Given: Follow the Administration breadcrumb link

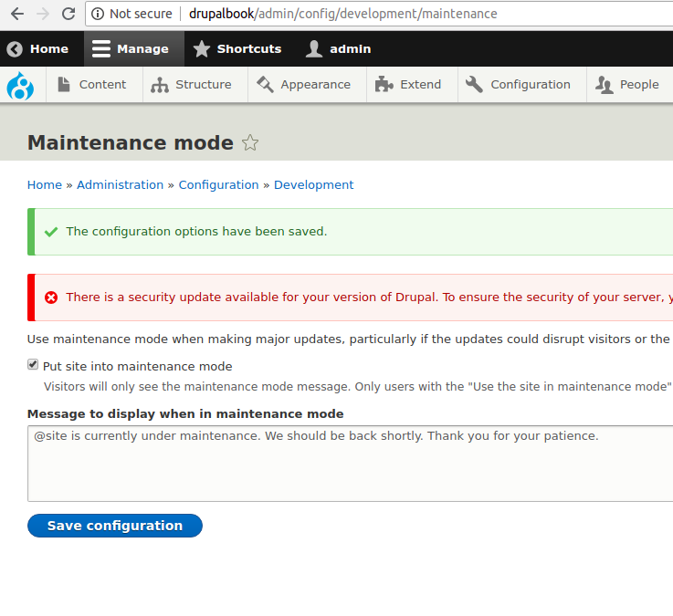Looking at the screenshot, I should (121, 185).
